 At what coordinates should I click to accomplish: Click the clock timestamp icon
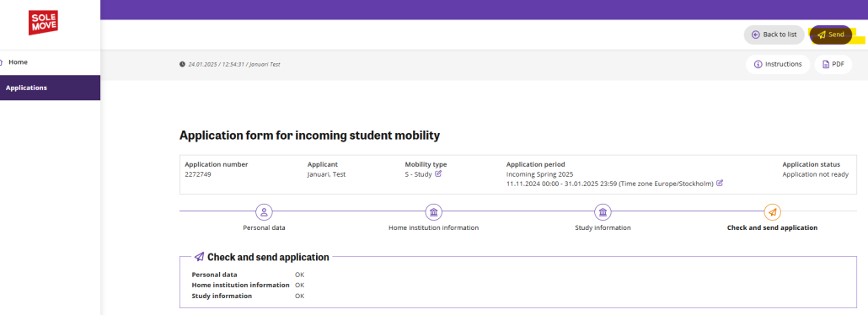pos(182,64)
